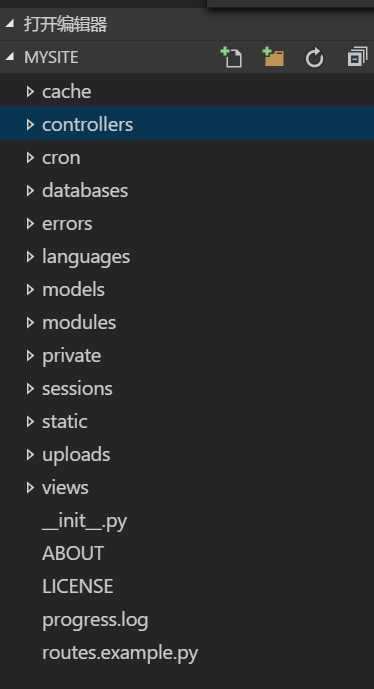Open the progress.log file
Screen dimensions: 374x689
[x=187, y=620]
